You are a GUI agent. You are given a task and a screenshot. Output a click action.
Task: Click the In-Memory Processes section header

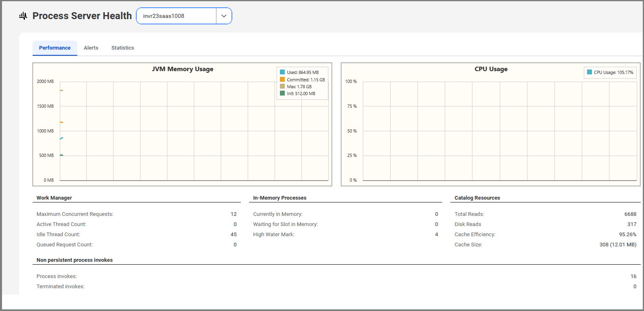[x=280, y=198]
